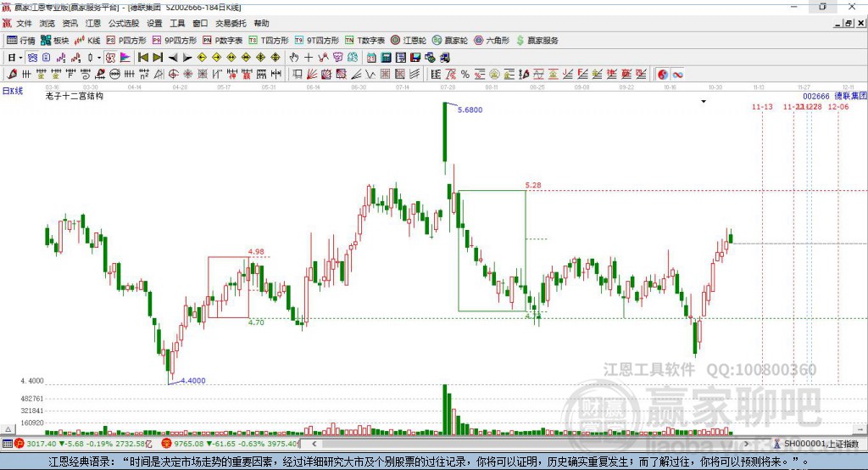Toggle the infinity loop icon

(677, 75)
